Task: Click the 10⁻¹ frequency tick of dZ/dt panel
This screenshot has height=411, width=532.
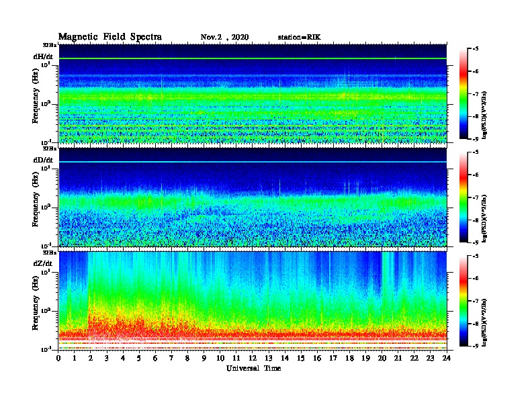Action: (x=46, y=349)
